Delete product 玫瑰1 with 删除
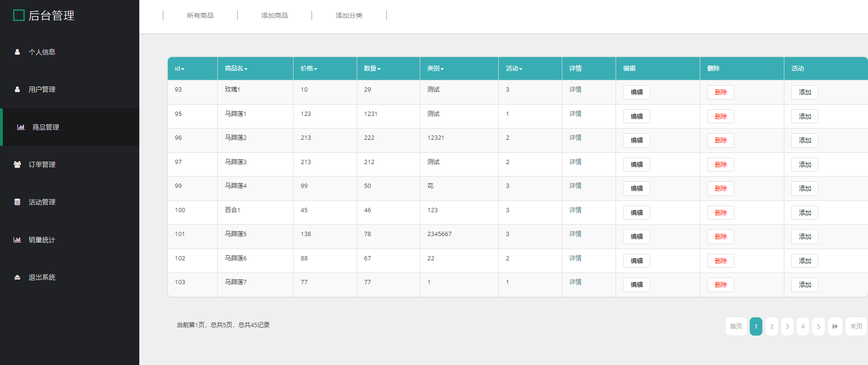This screenshot has width=868, height=365. [x=720, y=92]
